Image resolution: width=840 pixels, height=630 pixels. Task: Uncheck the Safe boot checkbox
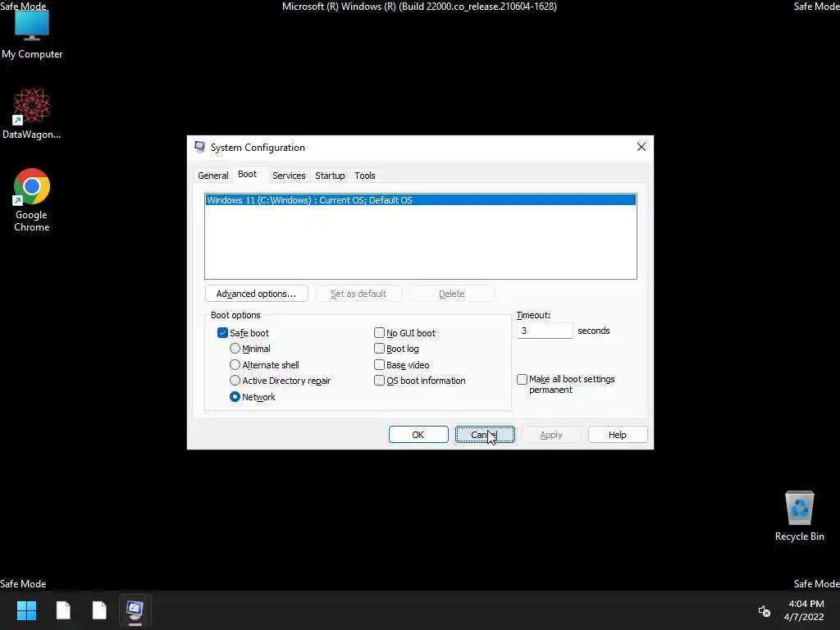[x=222, y=333]
